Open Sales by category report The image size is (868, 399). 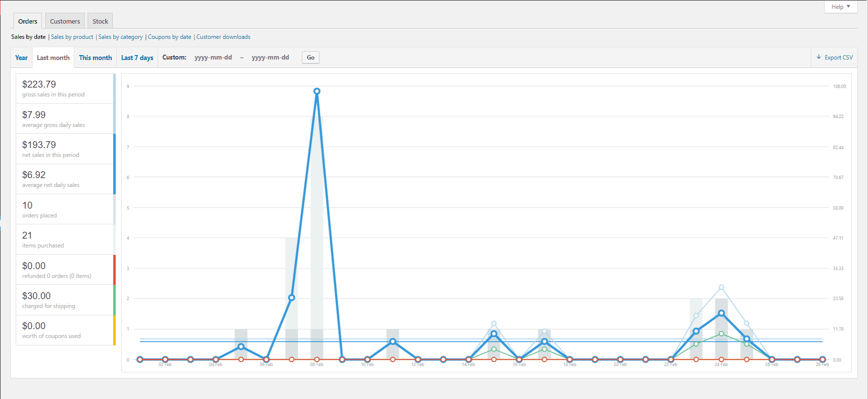[x=120, y=37]
